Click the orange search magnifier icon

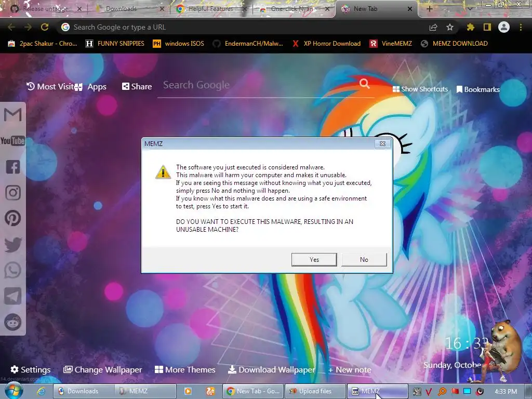pos(364,84)
